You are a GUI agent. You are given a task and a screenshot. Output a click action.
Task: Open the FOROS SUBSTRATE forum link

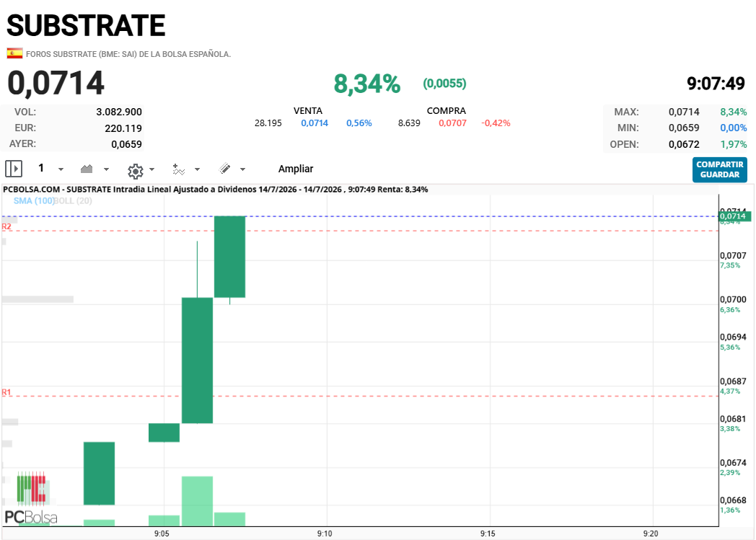click(x=128, y=54)
